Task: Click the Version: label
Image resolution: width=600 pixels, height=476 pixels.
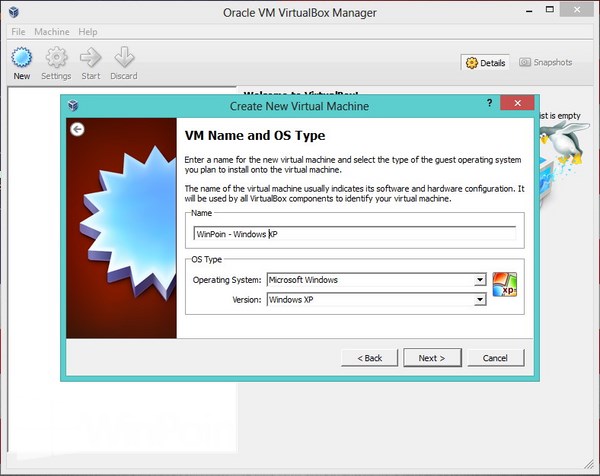Action: click(x=247, y=300)
